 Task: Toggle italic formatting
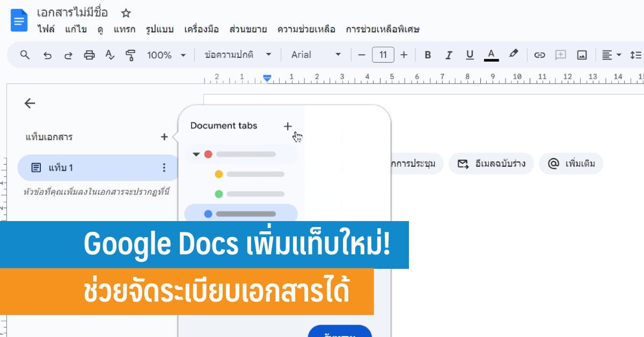449,55
